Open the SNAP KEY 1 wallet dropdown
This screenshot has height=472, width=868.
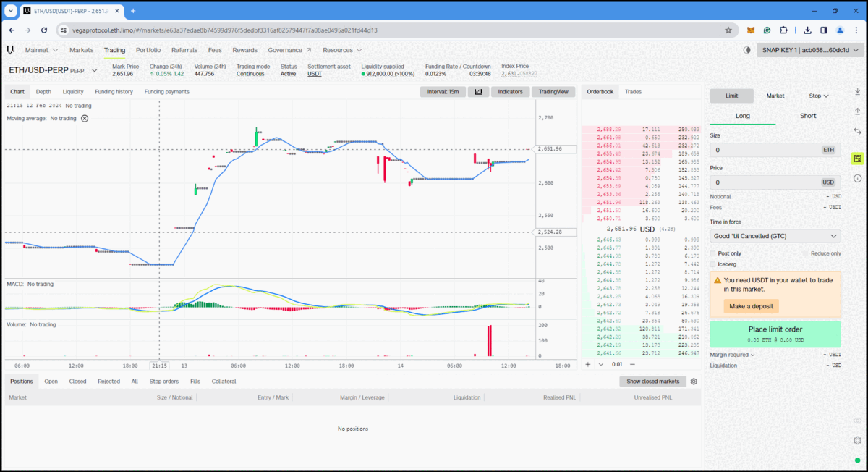[810, 50]
